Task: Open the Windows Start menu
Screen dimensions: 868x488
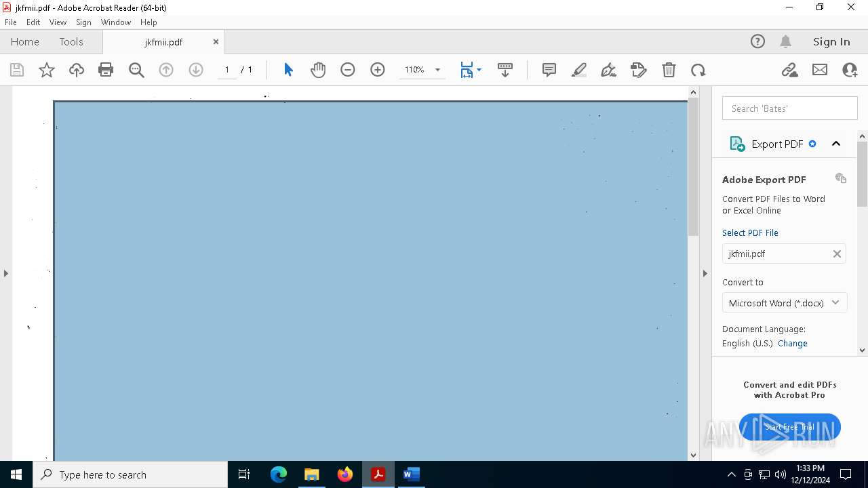Action: [16, 474]
